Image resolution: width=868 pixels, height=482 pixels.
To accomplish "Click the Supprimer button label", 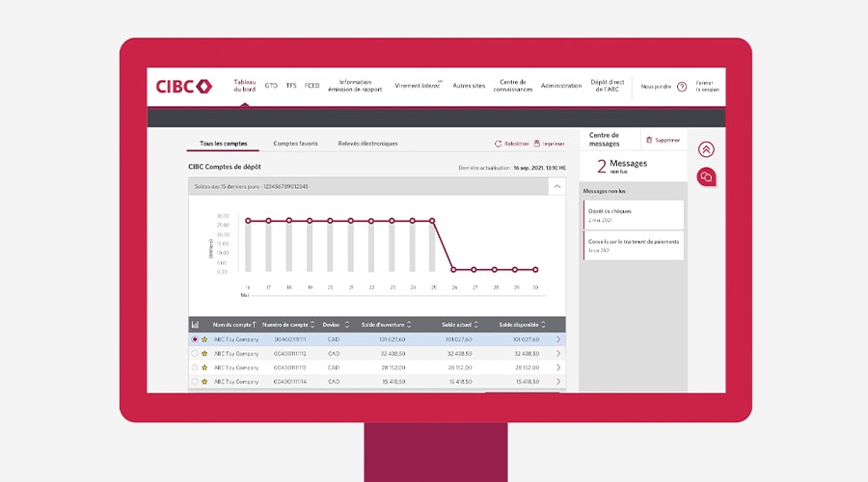I will [667, 141].
